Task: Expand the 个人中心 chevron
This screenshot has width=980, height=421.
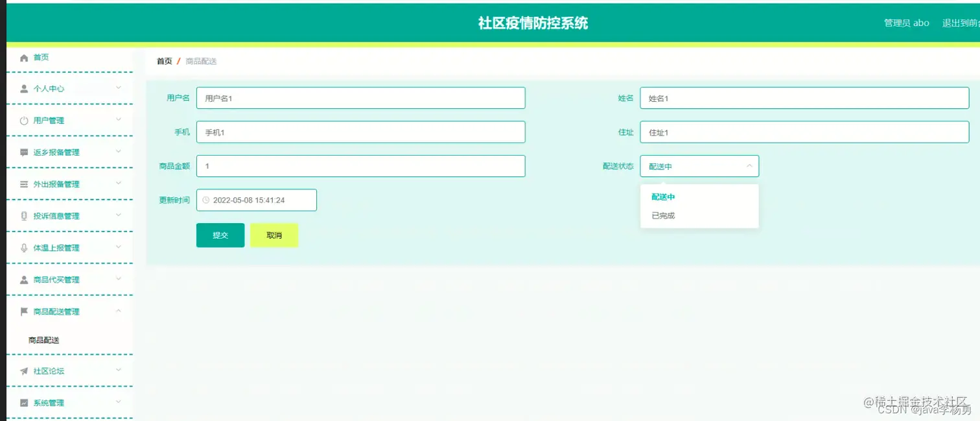Action: (119, 88)
